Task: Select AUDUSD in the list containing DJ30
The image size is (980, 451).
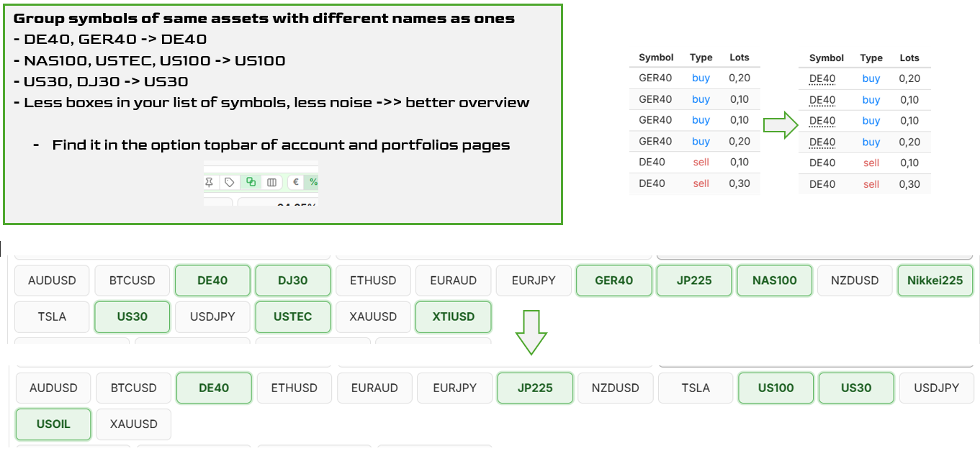Action: (52, 281)
